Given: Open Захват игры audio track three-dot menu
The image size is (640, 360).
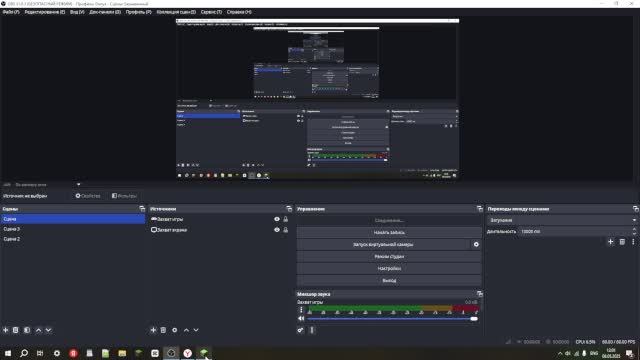Looking at the screenshot, I should pos(301,310).
